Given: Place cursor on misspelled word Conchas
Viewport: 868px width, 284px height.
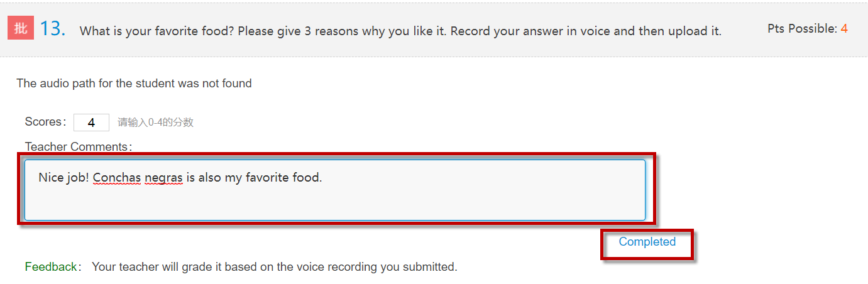Looking at the screenshot, I should coord(117,178).
